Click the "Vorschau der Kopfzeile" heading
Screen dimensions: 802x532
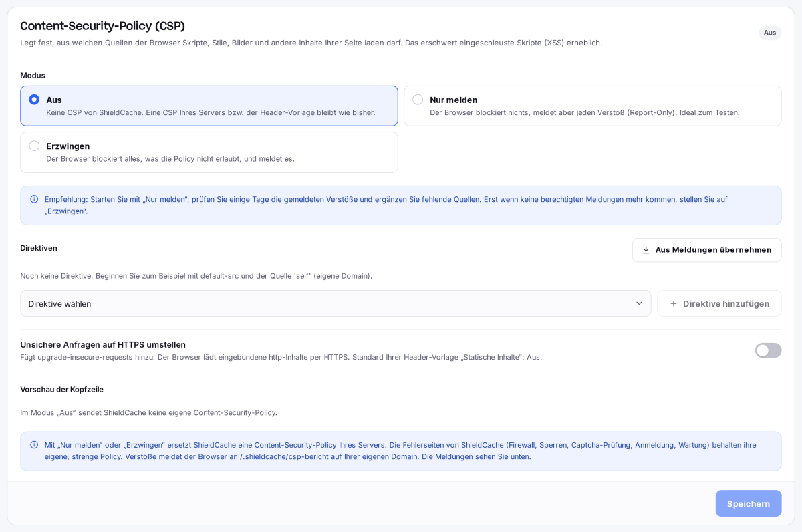pos(61,390)
